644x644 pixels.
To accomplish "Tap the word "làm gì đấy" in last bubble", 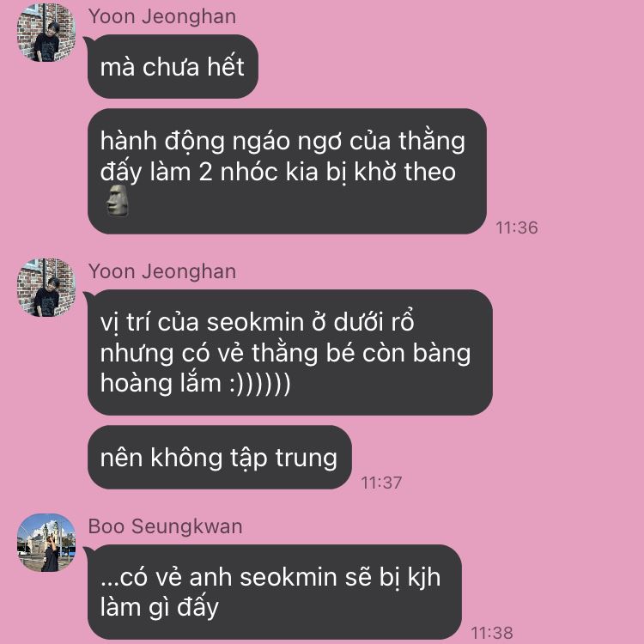I will (160, 608).
